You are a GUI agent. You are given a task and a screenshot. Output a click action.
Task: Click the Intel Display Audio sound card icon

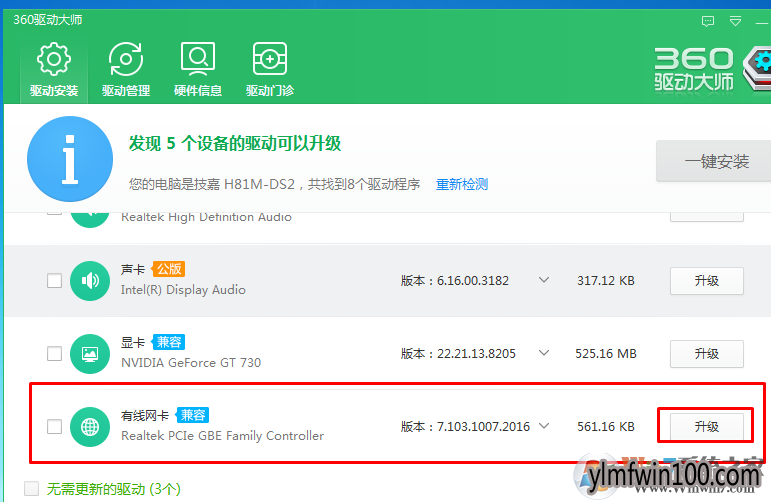[x=90, y=281]
